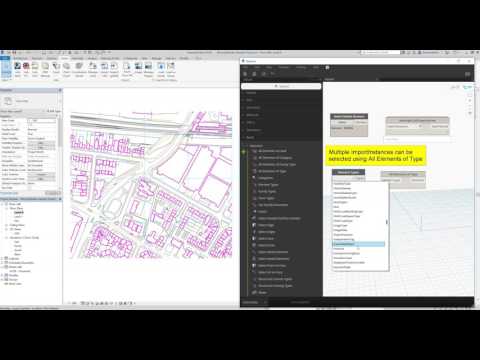Select All Elements of Type node in library
This screenshot has width=480, height=360.
pos(272,171)
